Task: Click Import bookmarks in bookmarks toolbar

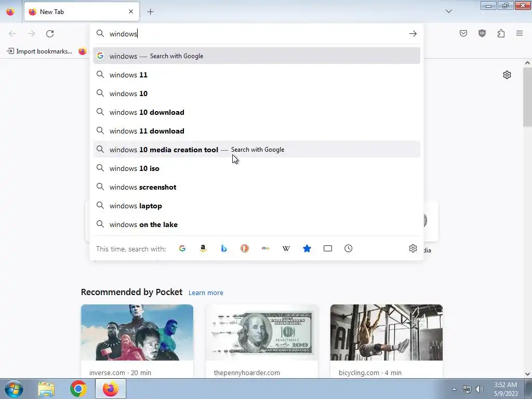Action: tap(39, 51)
